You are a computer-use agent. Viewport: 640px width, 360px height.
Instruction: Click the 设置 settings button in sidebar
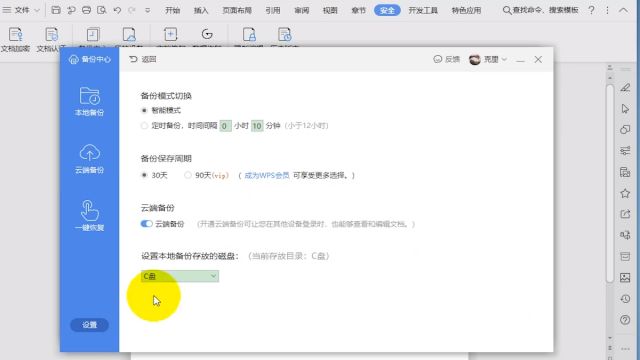point(89,325)
